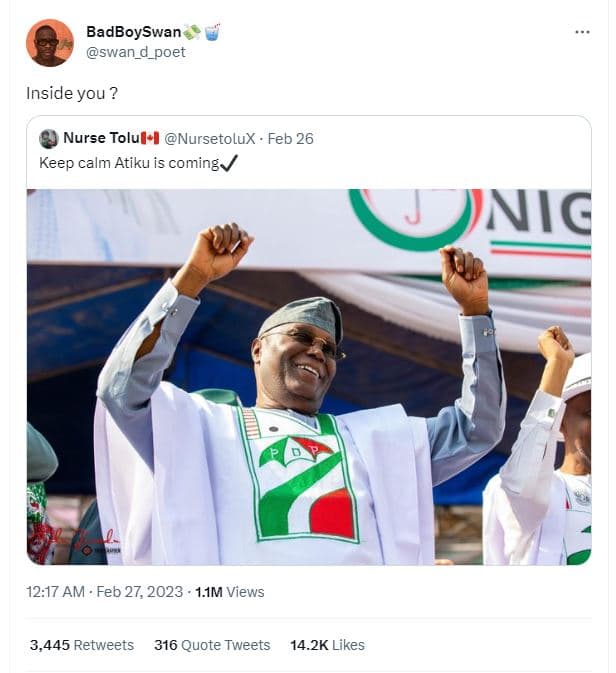Open the BadBoySwan display name link

tap(133, 32)
